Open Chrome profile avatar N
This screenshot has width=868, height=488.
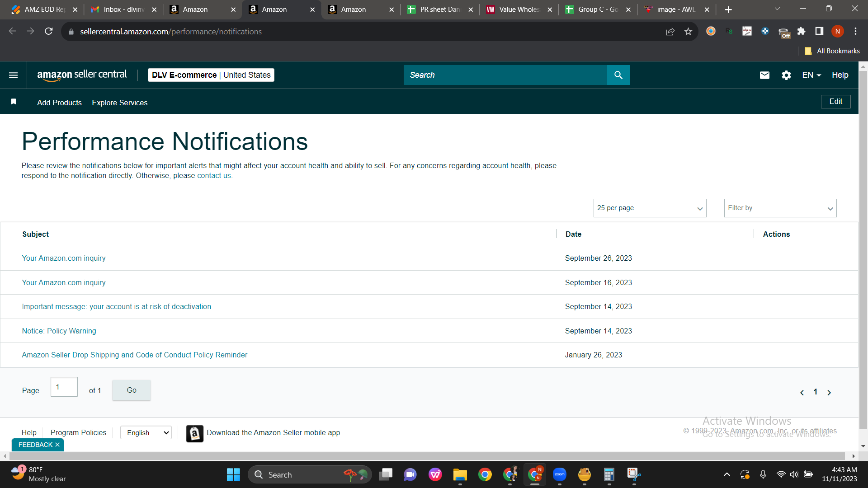[x=838, y=31]
